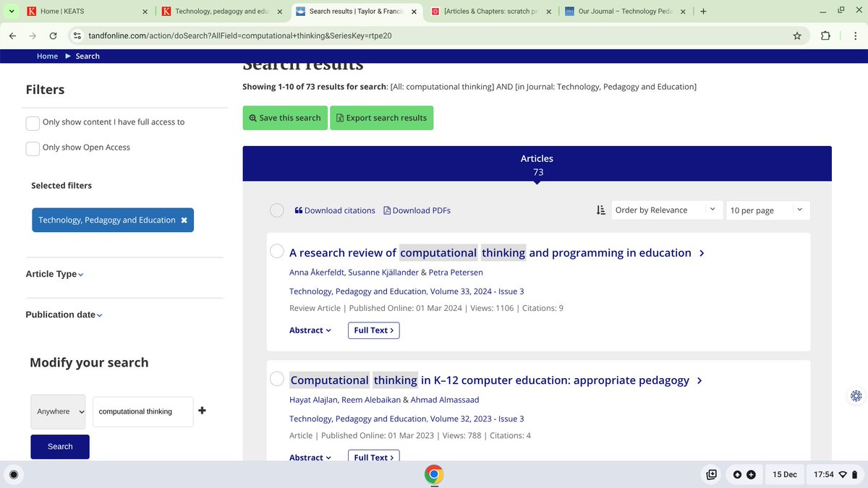View site information icon in address bar

pyautogui.click(x=76, y=35)
